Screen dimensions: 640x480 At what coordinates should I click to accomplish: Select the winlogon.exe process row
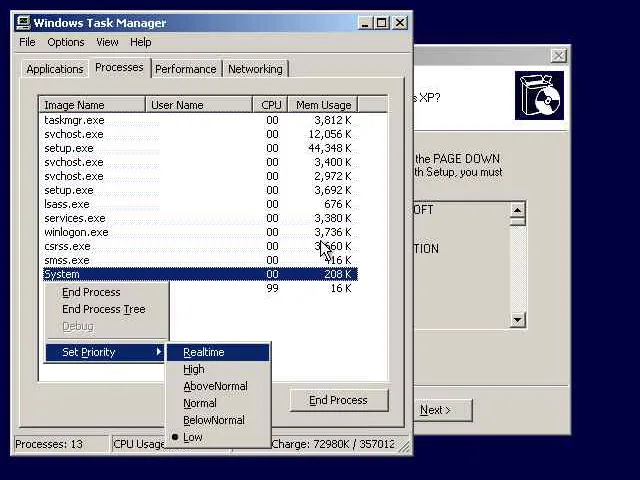[200, 232]
